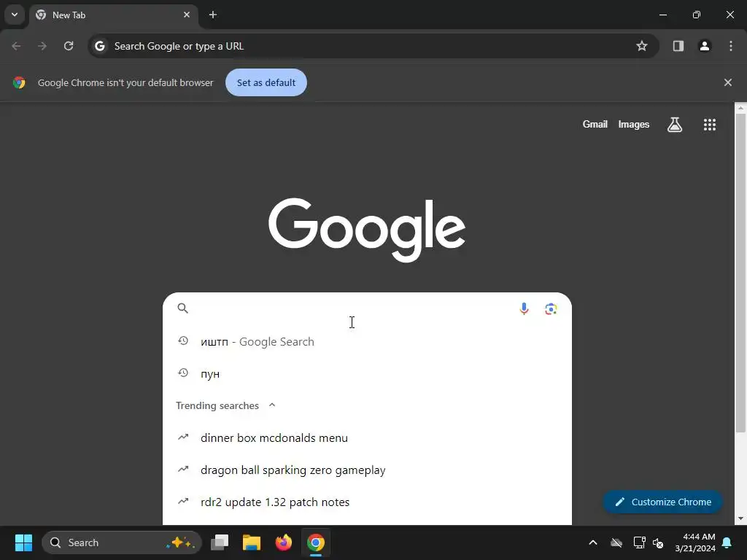The width and height of the screenshot is (747, 560).
Task: Open the tab search dropdown arrow
Action: tap(15, 15)
